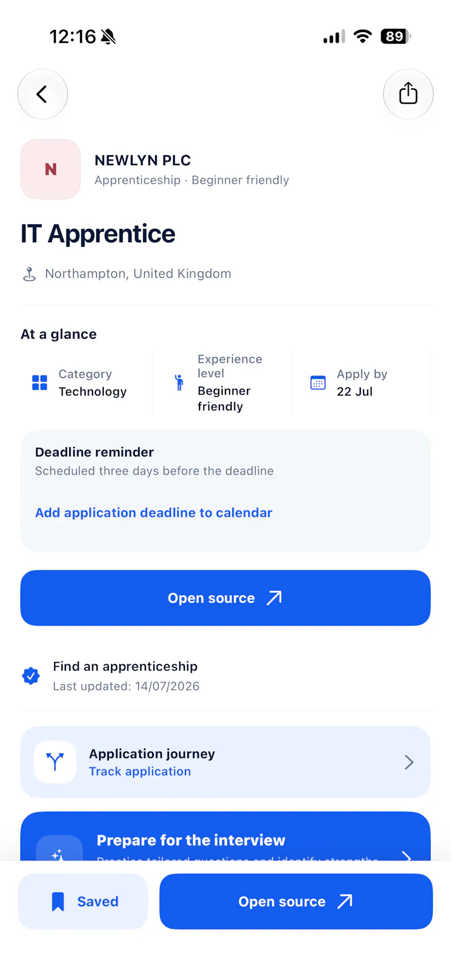Expand the Prepare for the interview chevron
This screenshot has height=980, width=451.
(406, 855)
